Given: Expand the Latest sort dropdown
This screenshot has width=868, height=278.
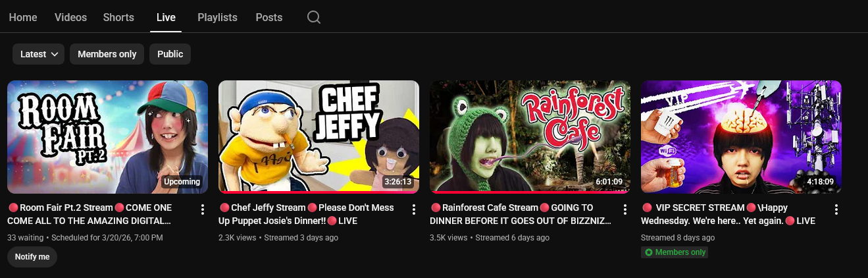Looking at the screenshot, I should pyautogui.click(x=39, y=54).
